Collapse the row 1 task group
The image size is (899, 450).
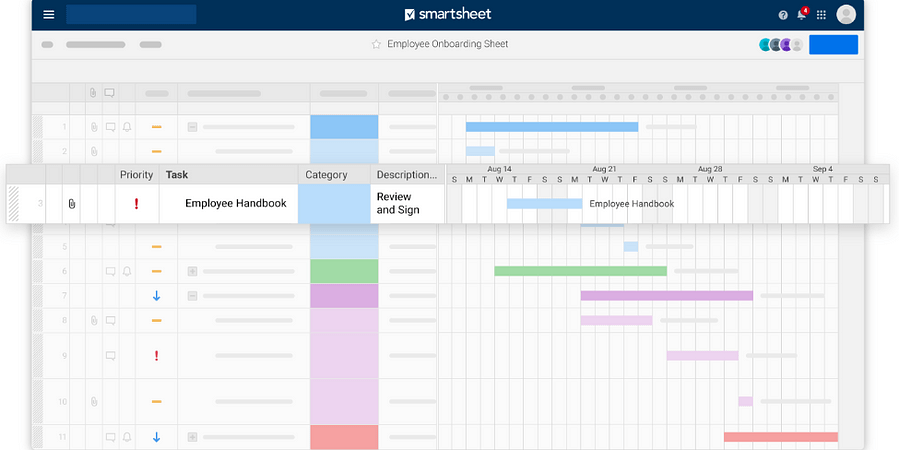click(x=193, y=127)
